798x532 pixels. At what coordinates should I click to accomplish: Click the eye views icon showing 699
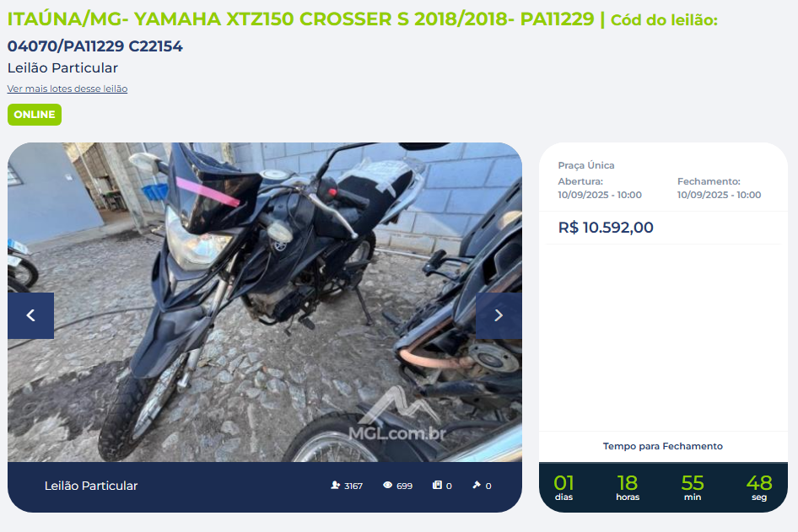click(x=388, y=486)
